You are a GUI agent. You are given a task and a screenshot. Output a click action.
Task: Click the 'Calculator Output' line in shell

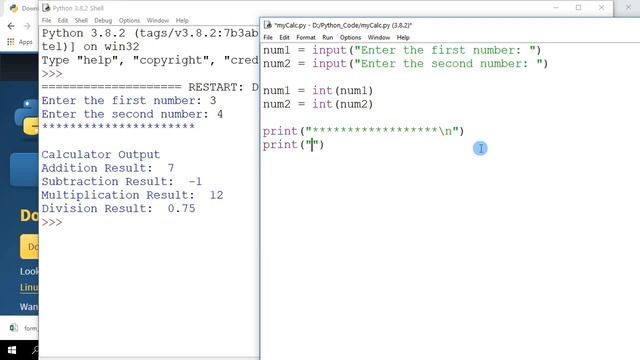pos(100,155)
